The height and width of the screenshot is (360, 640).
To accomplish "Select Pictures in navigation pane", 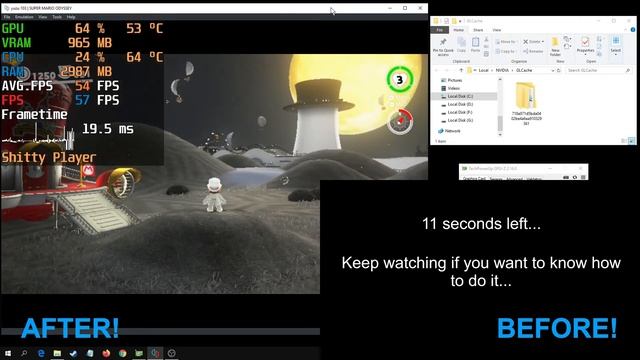I will pyautogui.click(x=454, y=80).
